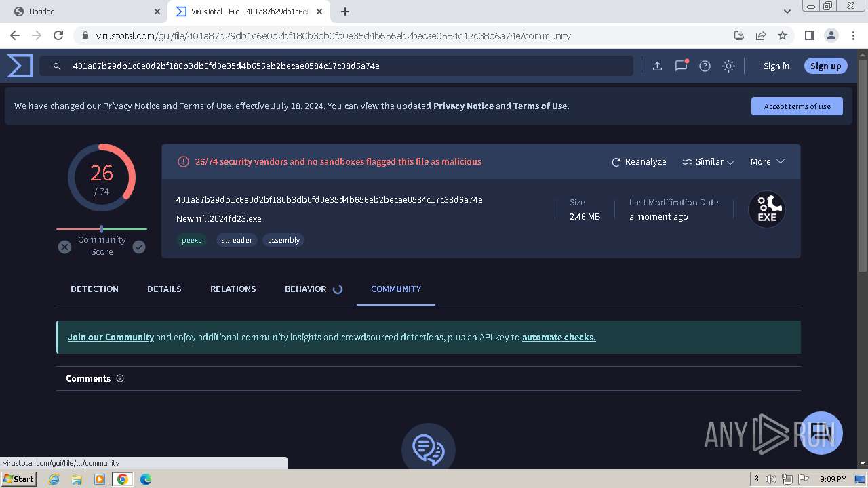Click the red alert warning icon

(183, 161)
